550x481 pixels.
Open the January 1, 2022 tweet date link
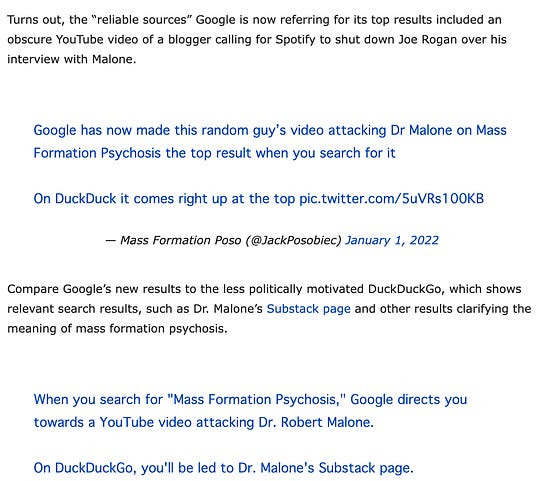[392, 240]
